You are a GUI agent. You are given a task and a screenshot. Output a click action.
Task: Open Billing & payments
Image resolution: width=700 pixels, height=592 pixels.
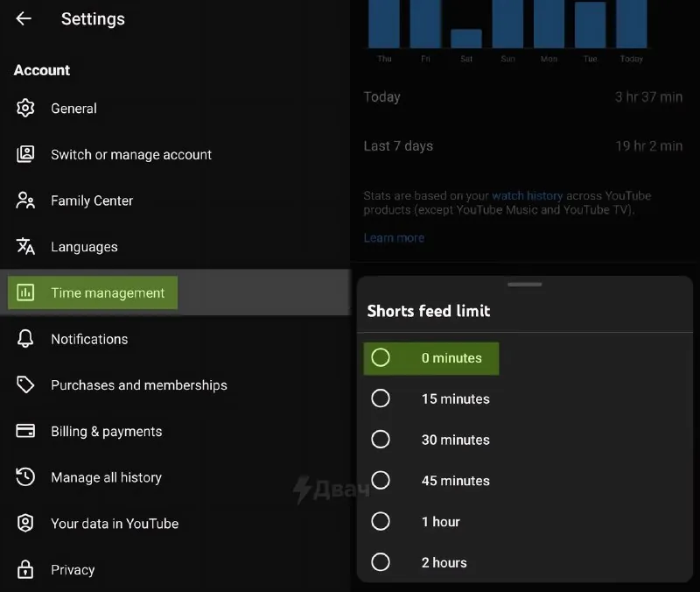(176, 431)
